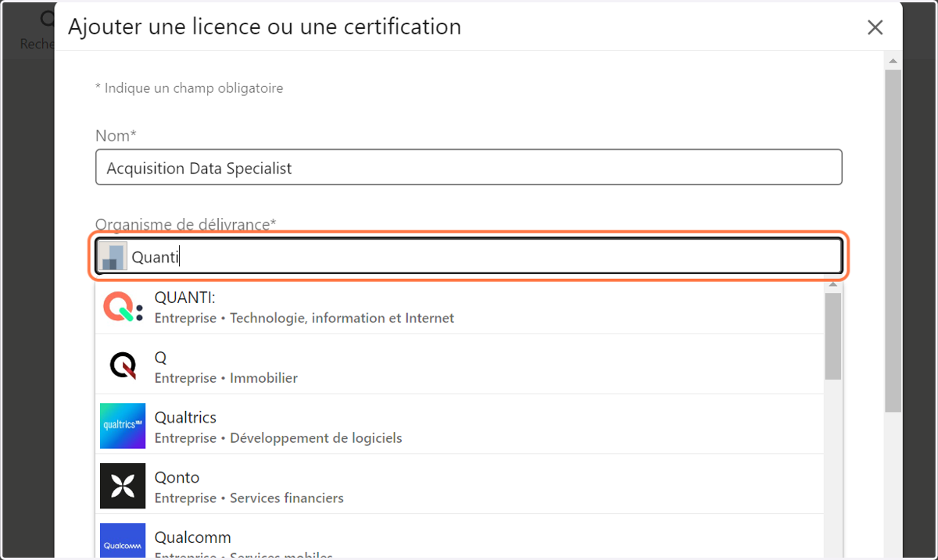Click the Q real estate company logo
Screen dimensions: 938x560
pyautogui.click(x=123, y=366)
